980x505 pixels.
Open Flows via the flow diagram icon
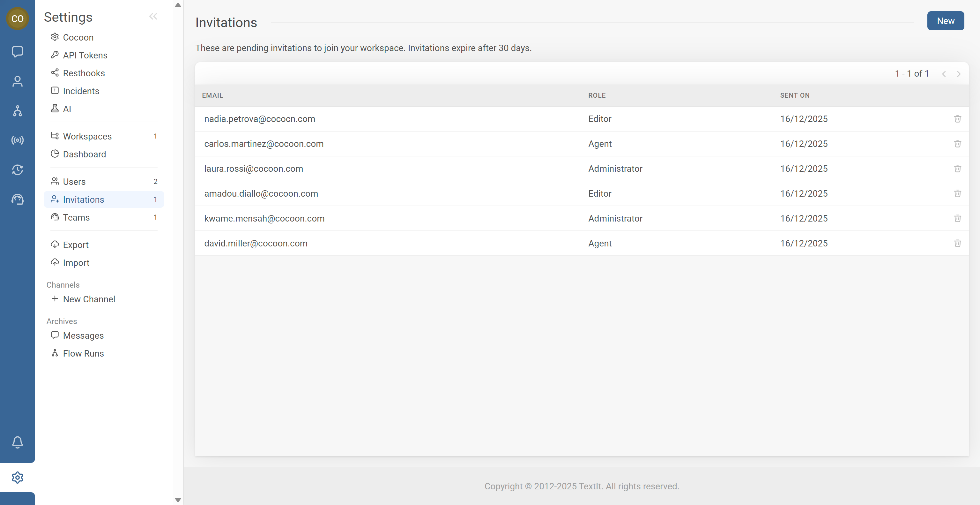tap(18, 111)
